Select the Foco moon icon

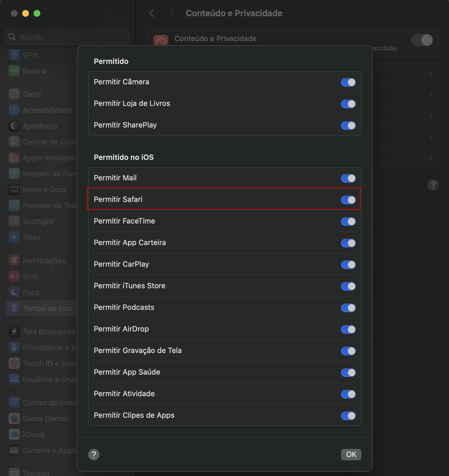pyautogui.click(x=14, y=292)
